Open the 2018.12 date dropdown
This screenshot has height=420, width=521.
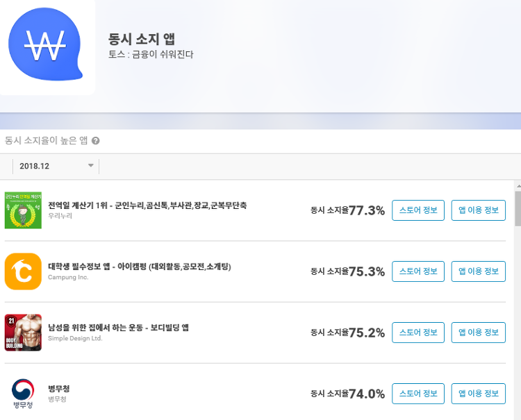coord(56,166)
